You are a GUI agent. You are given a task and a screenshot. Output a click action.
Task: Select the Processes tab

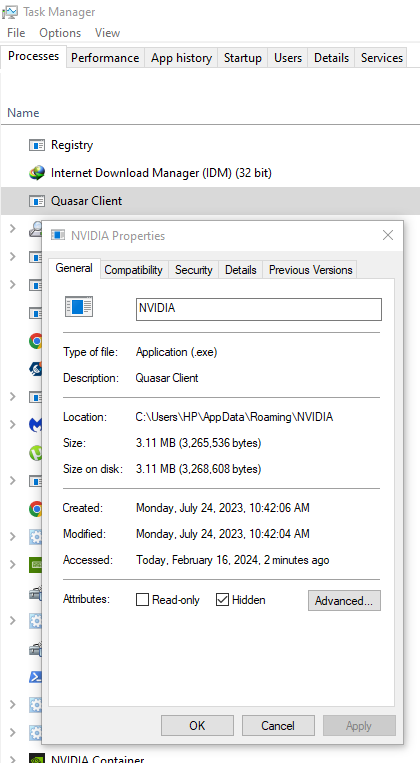click(34, 56)
